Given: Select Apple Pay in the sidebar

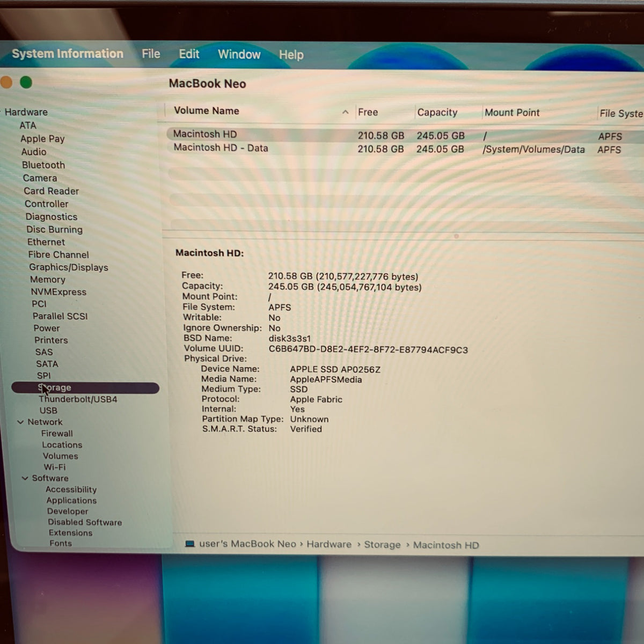Looking at the screenshot, I should pyautogui.click(x=42, y=138).
